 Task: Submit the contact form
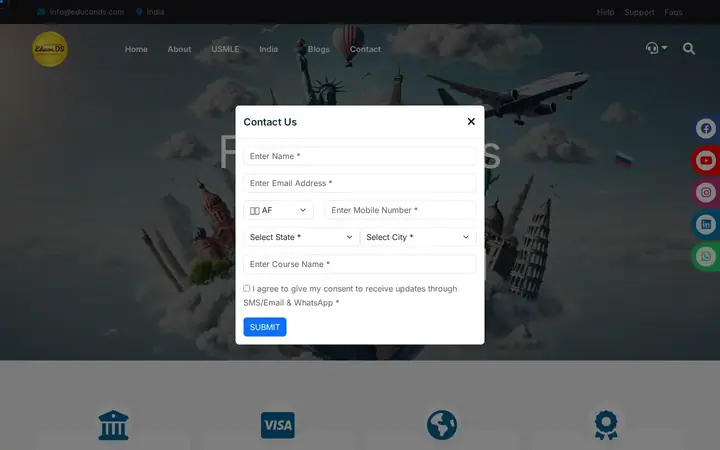(x=265, y=327)
